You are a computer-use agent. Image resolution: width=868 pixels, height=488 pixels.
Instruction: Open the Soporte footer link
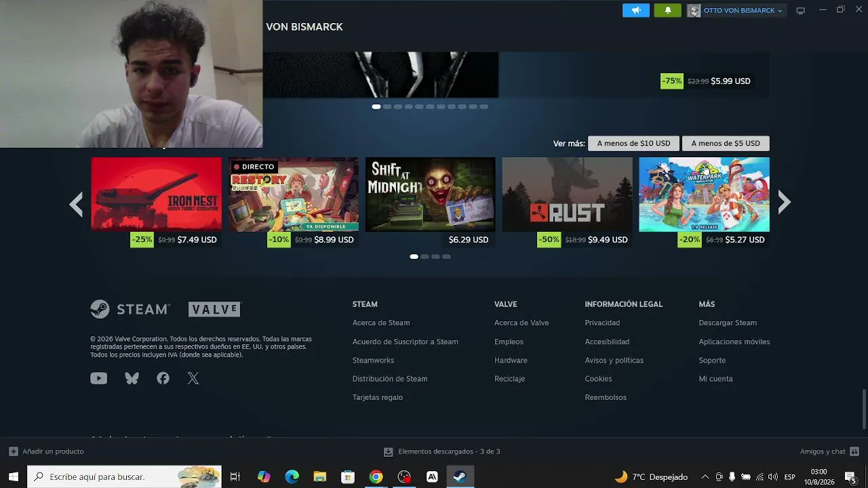(712, 361)
